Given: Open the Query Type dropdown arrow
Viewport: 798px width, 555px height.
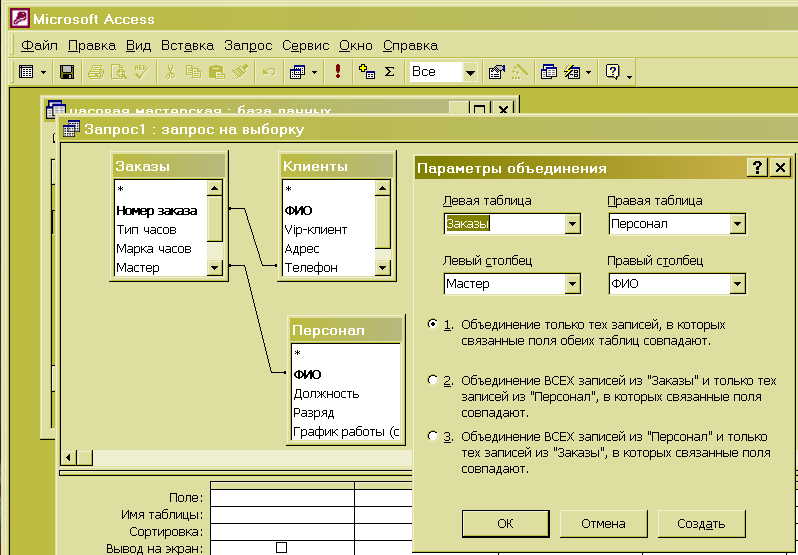Looking at the screenshot, I should point(315,73).
